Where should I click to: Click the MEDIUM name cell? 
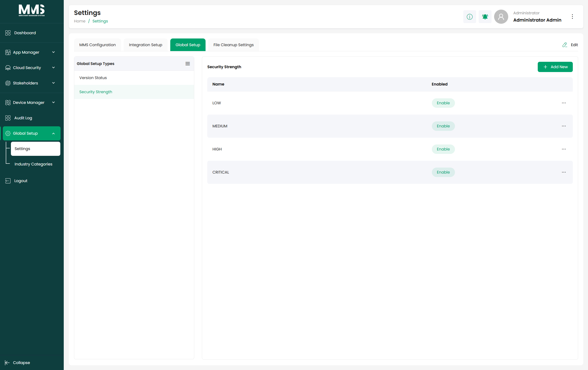tap(220, 126)
